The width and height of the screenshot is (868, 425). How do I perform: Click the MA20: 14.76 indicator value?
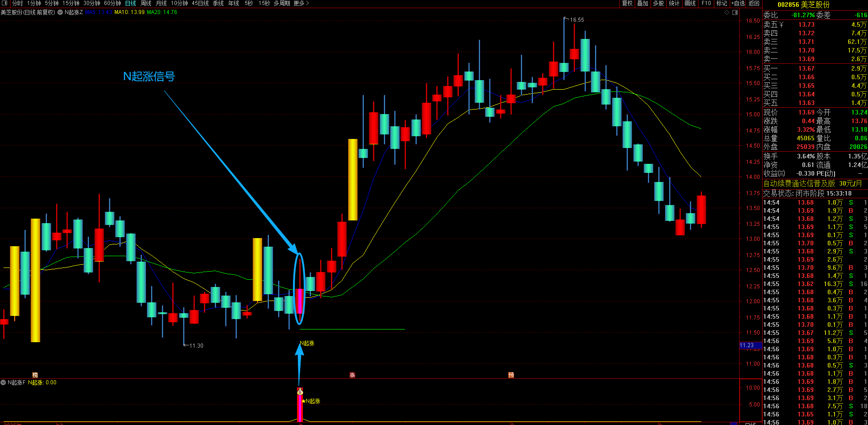click(162, 12)
